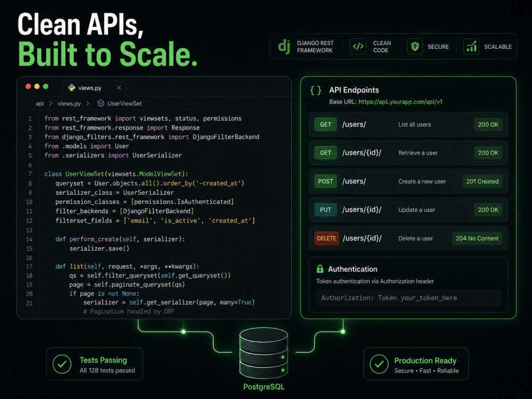The width and height of the screenshot is (532, 399).
Task: Click the views.py breadcrumb segment
Action: tap(69, 104)
